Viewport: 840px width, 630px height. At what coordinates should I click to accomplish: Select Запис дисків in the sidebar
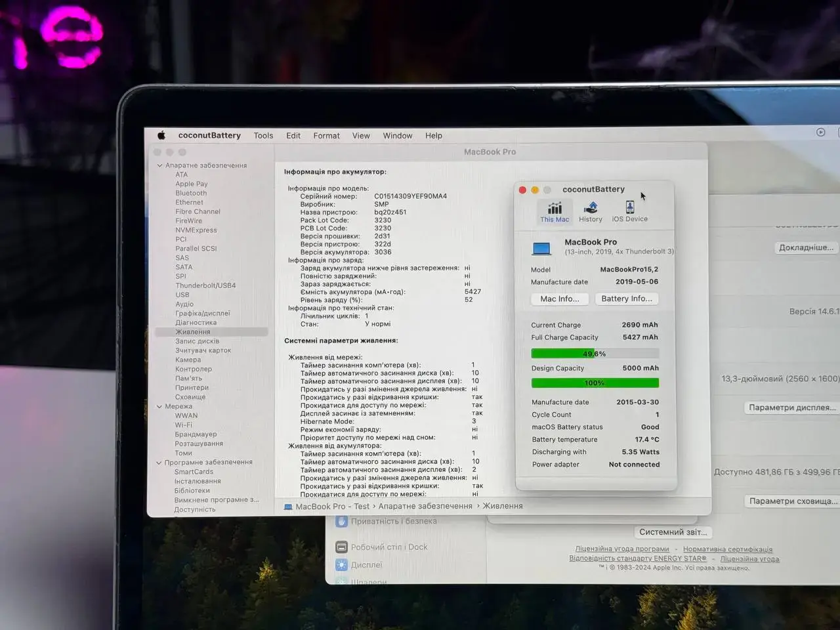tap(197, 341)
